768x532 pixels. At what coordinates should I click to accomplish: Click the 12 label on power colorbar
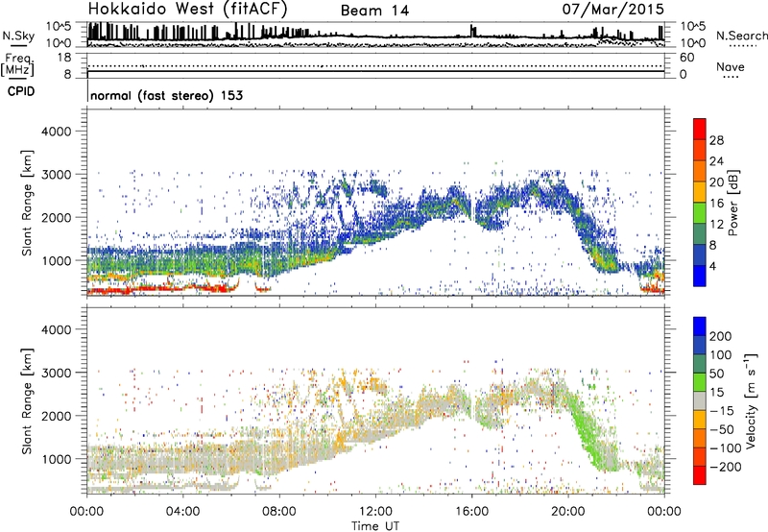(716, 225)
